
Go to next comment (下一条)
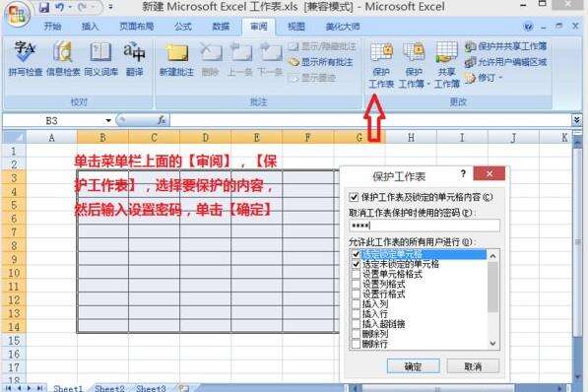click(270, 59)
